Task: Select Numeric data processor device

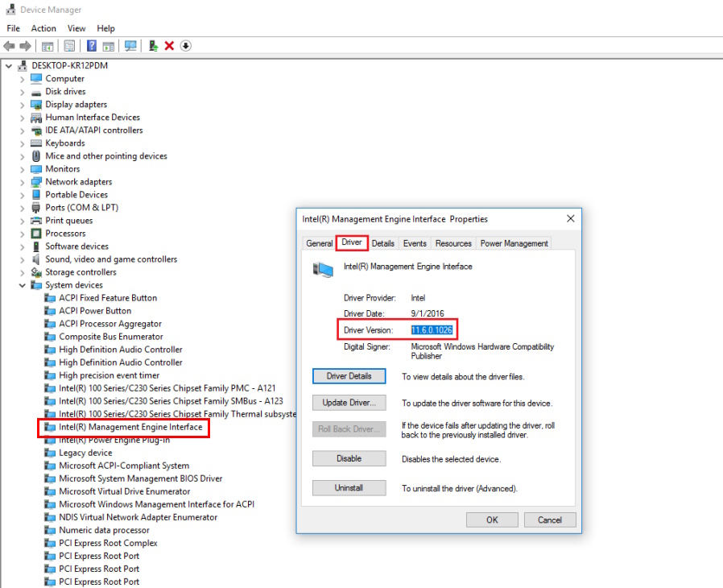Action: tap(97, 531)
